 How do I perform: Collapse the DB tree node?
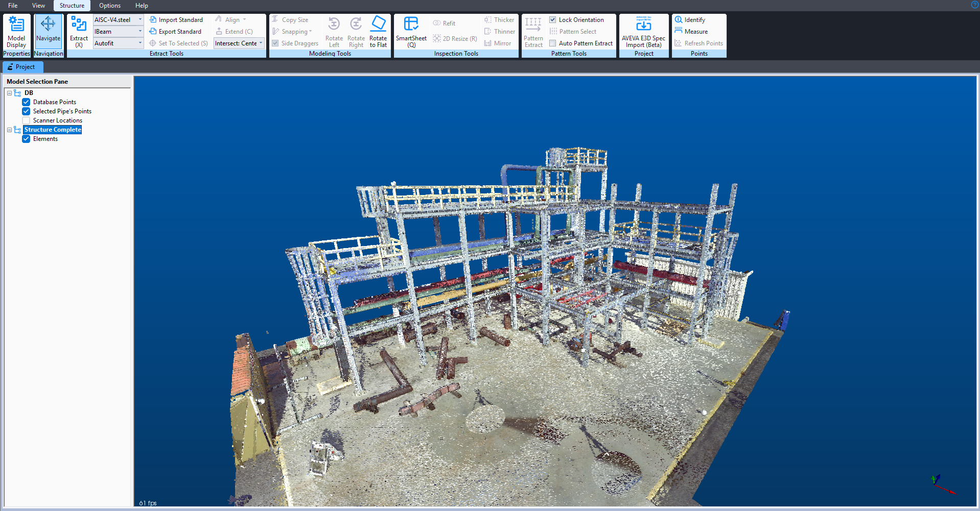(9, 93)
